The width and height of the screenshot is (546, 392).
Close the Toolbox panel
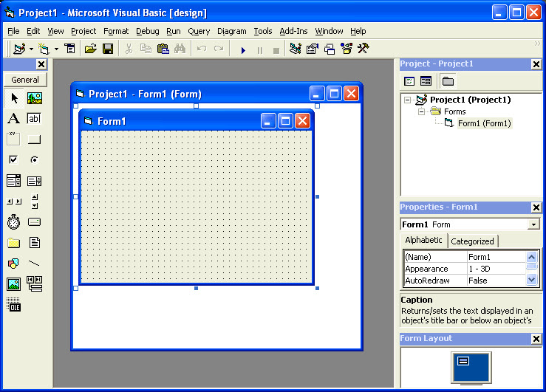41,64
